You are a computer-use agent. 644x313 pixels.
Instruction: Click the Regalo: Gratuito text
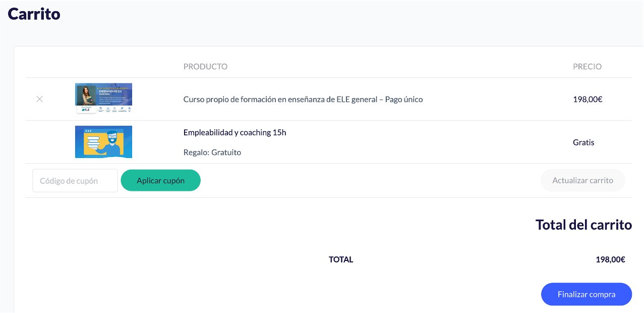(x=212, y=152)
